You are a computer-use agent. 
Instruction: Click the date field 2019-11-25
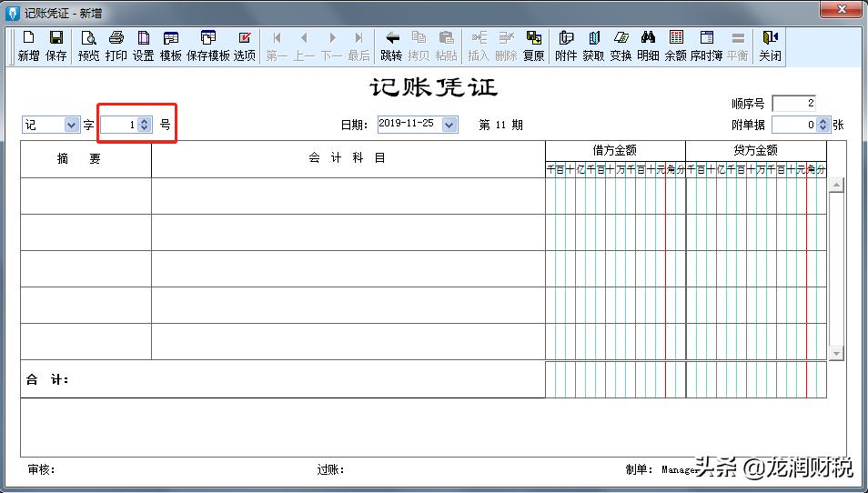click(x=409, y=124)
